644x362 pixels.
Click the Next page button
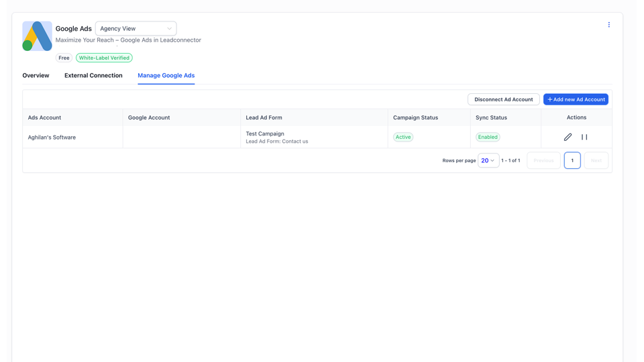[596, 160]
